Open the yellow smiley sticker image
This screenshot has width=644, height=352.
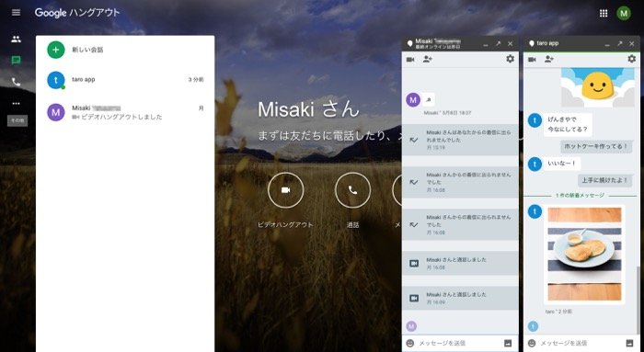point(598,87)
